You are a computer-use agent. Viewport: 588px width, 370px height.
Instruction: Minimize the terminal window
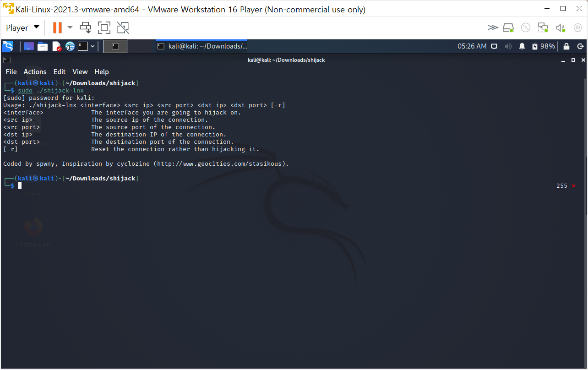pos(564,60)
